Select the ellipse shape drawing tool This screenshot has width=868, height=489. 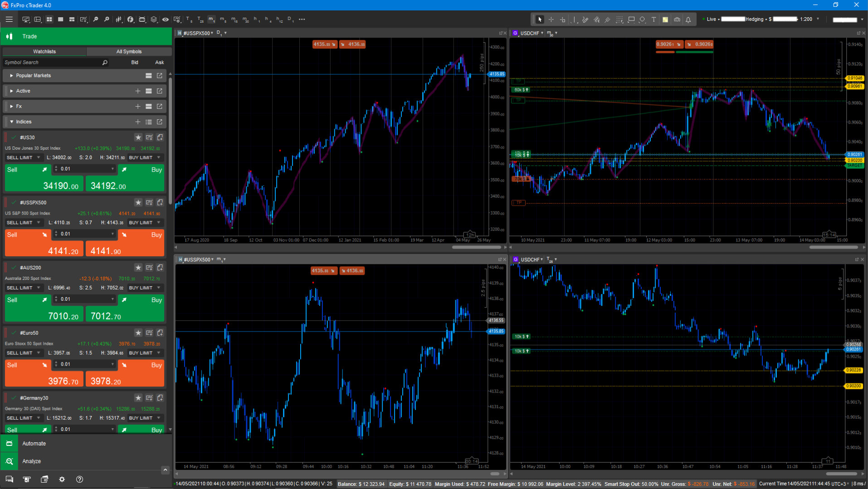pyautogui.click(x=642, y=20)
